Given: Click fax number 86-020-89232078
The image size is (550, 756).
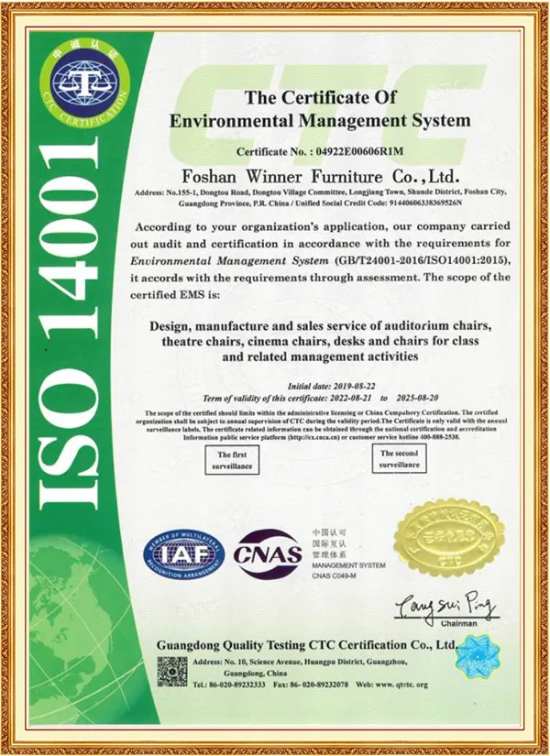Looking at the screenshot, I should (319, 685).
